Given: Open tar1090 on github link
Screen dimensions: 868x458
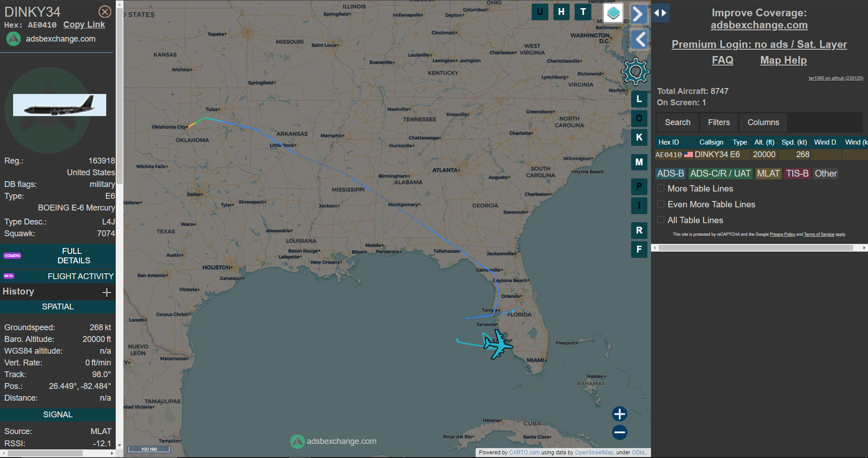Looking at the screenshot, I should coord(836,78).
